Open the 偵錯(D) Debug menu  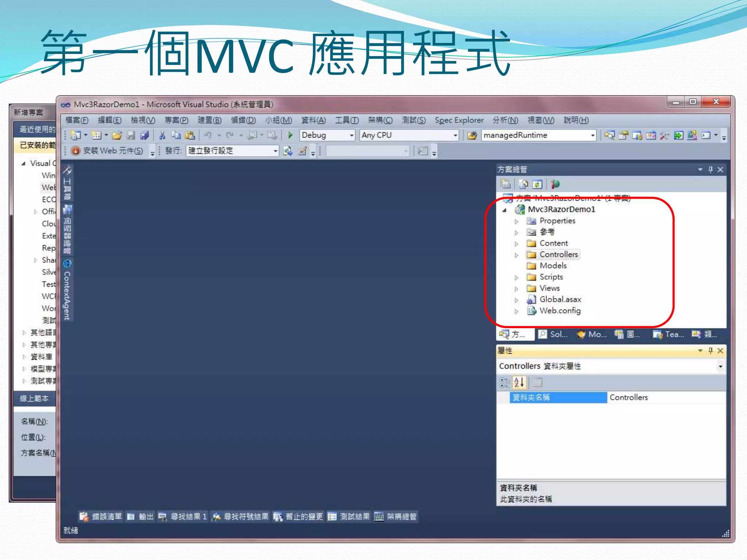click(243, 120)
